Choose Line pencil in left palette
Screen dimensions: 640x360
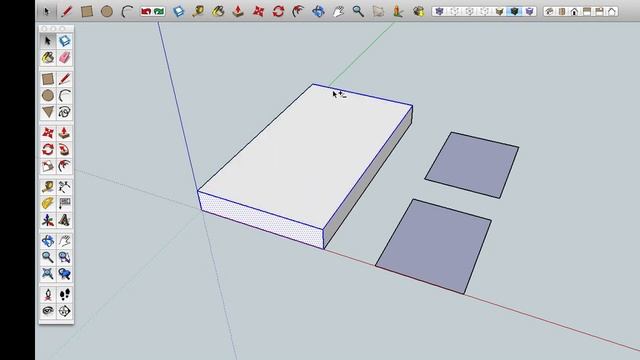click(64, 79)
